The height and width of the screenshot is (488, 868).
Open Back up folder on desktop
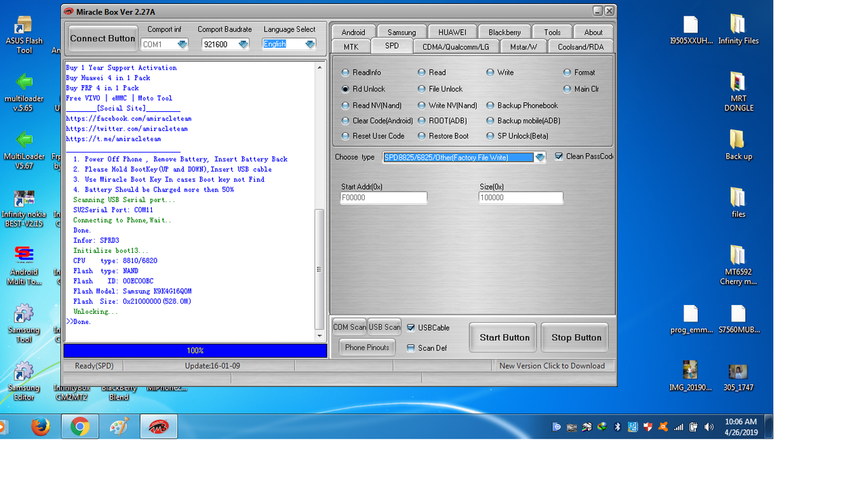[x=738, y=145]
